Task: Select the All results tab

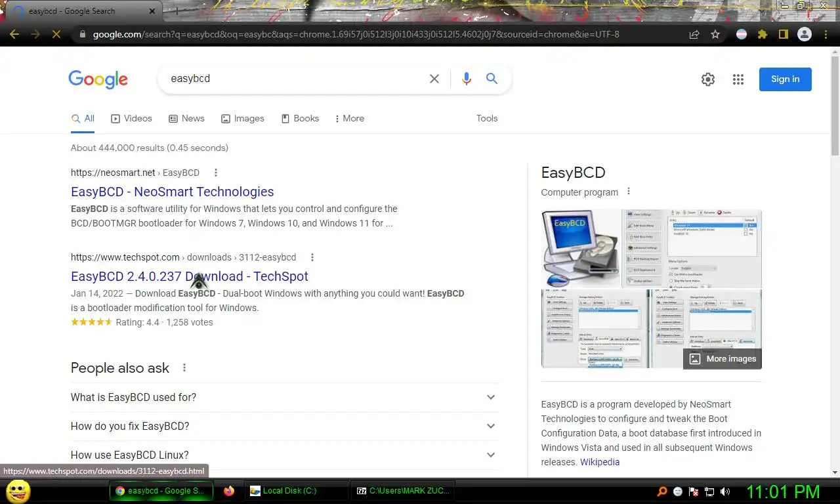Action: [83, 119]
